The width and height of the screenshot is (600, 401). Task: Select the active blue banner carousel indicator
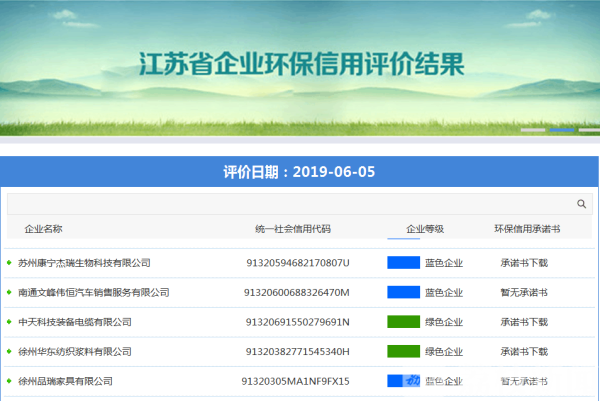coord(562,130)
